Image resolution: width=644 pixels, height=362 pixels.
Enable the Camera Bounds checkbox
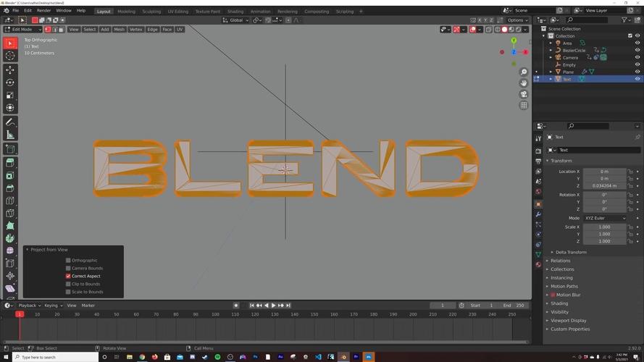68,268
